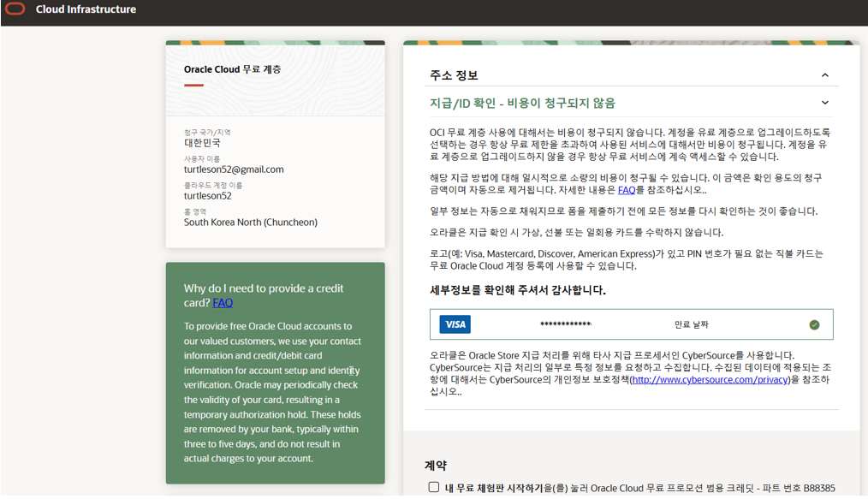Click the South Korea North (Chuncheon) region

tap(251, 223)
